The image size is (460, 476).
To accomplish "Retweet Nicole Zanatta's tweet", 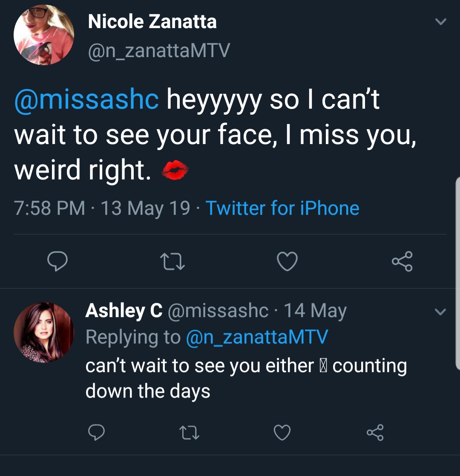I will [x=172, y=262].
